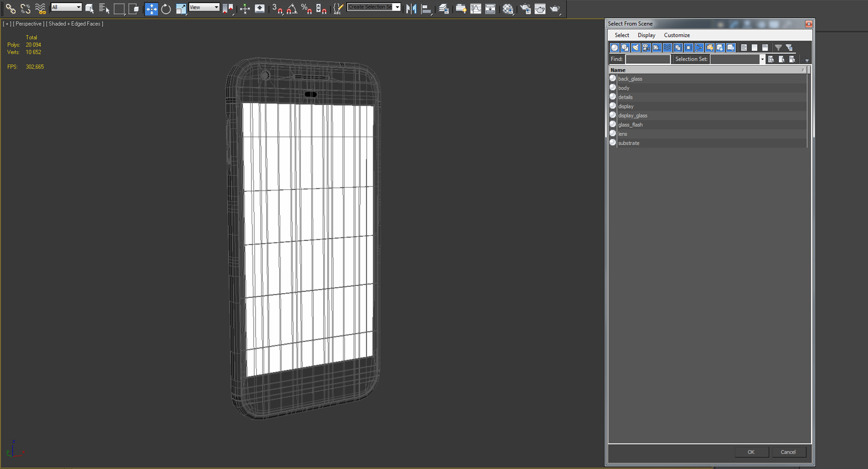Click the Edit Named Selection Sets icon
The image size is (868, 469).
point(338,9)
